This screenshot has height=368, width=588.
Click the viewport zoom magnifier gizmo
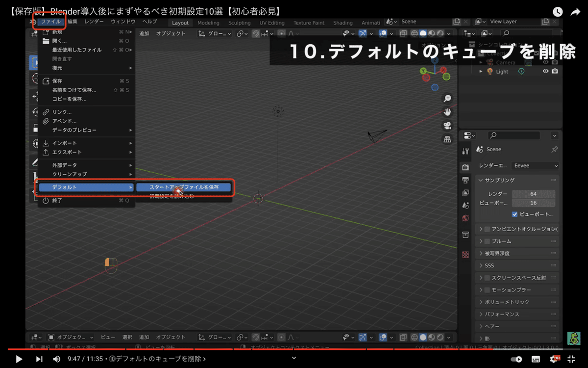(447, 99)
